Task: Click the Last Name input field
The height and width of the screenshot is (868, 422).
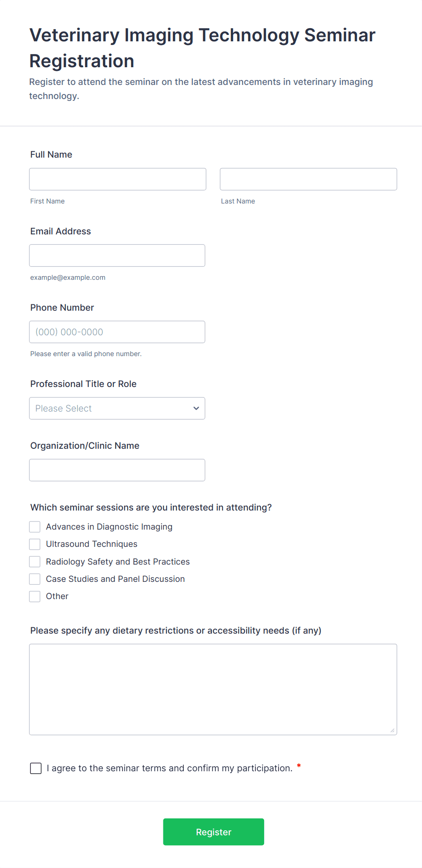Action: [x=308, y=179]
